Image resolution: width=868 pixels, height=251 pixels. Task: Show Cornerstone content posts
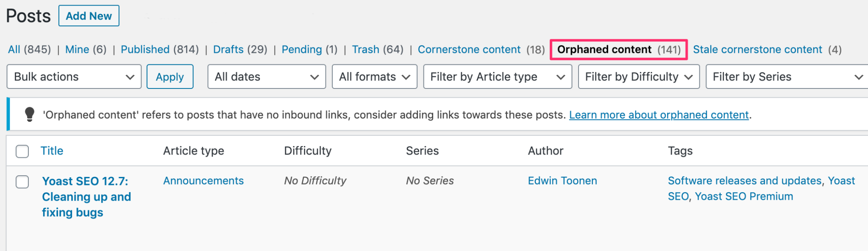pyautogui.click(x=469, y=50)
